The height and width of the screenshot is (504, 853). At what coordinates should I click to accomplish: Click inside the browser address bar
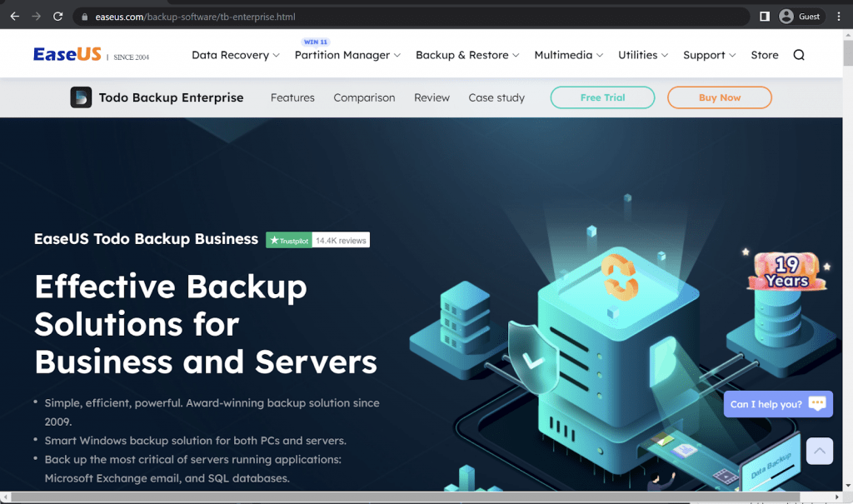click(333, 15)
